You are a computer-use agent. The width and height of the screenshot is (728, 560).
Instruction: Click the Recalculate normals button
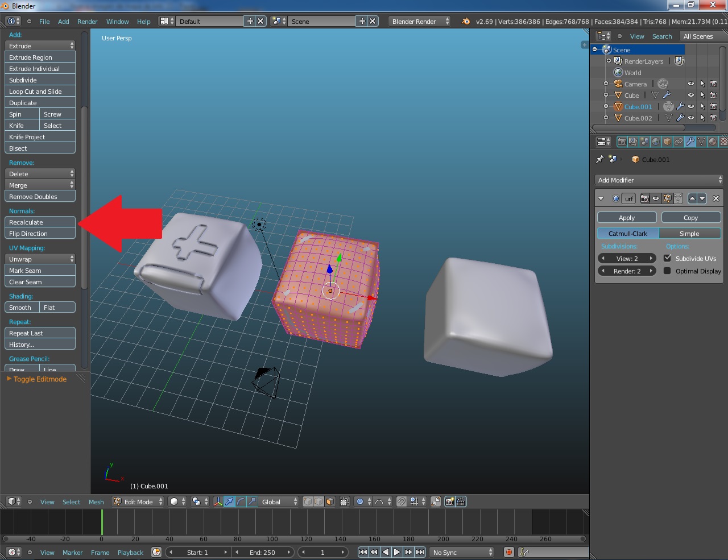(40, 222)
